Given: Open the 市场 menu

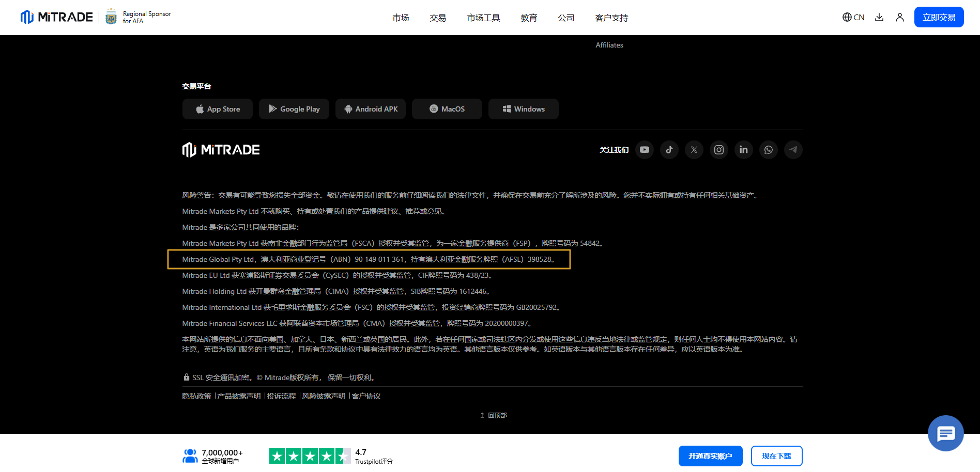Looking at the screenshot, I should pyautogui.click(x=401, y=18).
